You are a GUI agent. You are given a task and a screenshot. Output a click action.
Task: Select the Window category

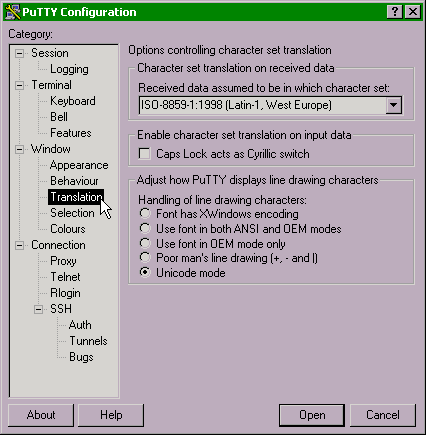coord(51,149)
